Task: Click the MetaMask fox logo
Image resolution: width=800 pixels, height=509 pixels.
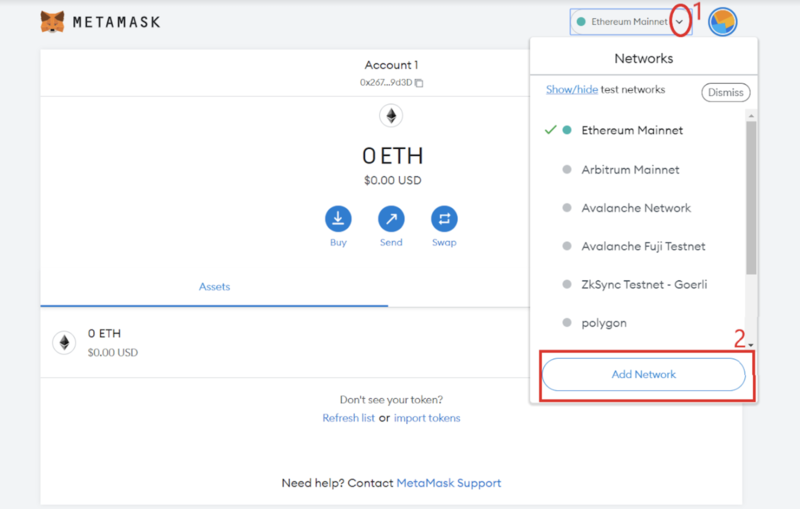Action: 53,22
